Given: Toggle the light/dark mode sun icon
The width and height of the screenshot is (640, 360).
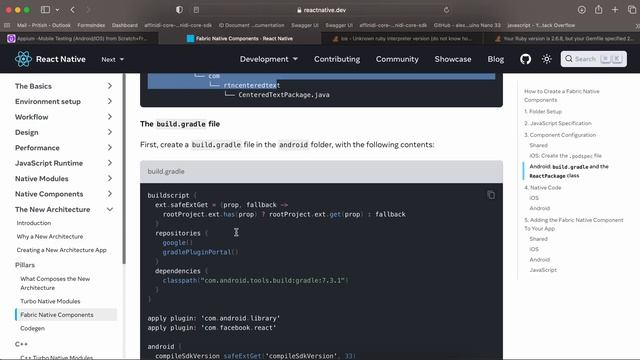Looking at the screenshot, I should pyautogui.click(x=547, y=59).
